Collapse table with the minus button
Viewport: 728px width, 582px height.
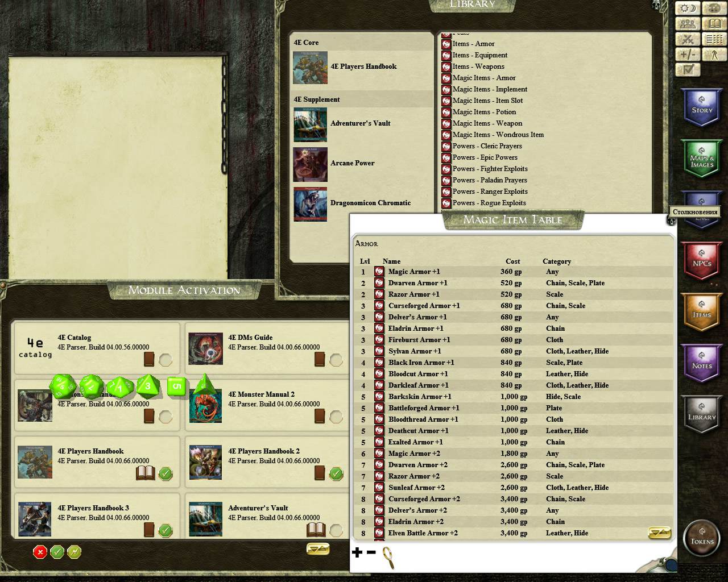371,552
